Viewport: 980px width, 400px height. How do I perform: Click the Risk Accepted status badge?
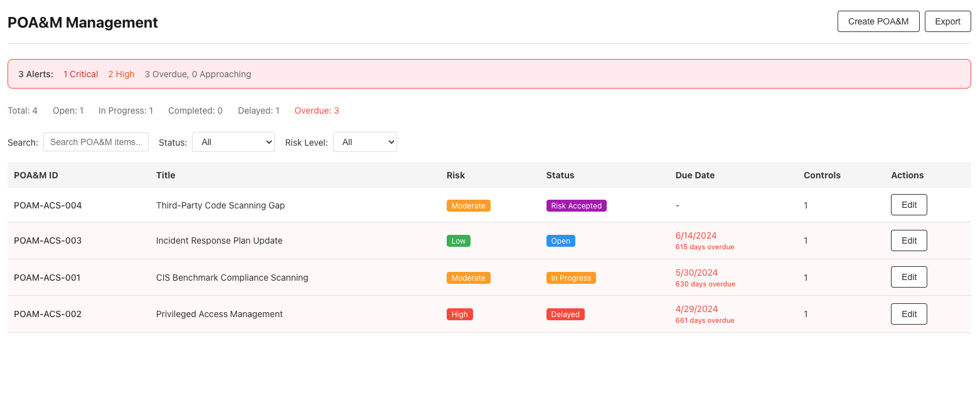pos(576,205)
